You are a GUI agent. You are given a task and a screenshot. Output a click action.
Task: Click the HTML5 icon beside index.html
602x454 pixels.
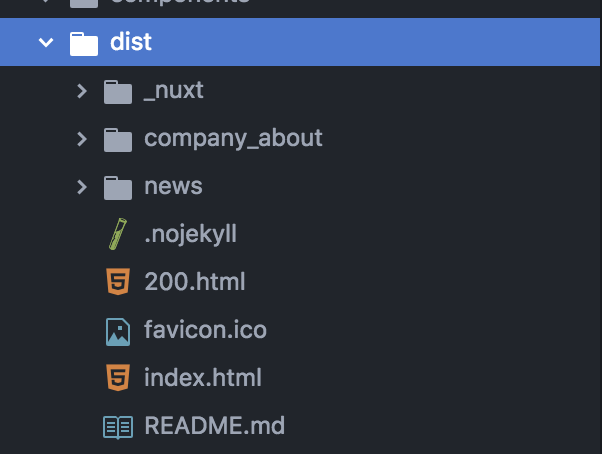pos(118,378)
